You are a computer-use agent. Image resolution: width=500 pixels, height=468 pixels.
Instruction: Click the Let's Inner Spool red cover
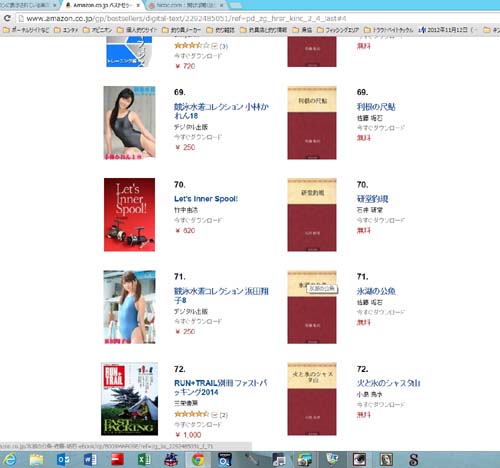(x=129, y=215)
